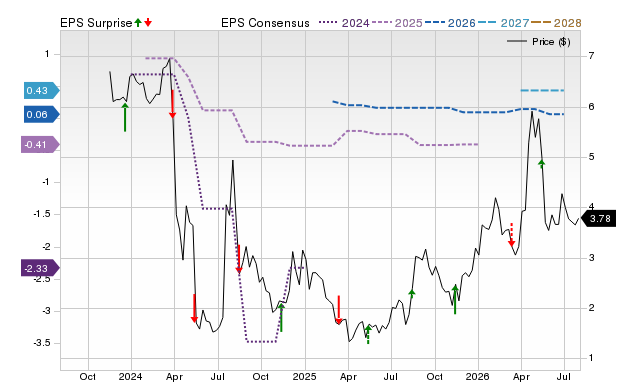Click the green surprise arrow after Oct 2025
This screenshot has width=640, height=382.
(455, 300)
